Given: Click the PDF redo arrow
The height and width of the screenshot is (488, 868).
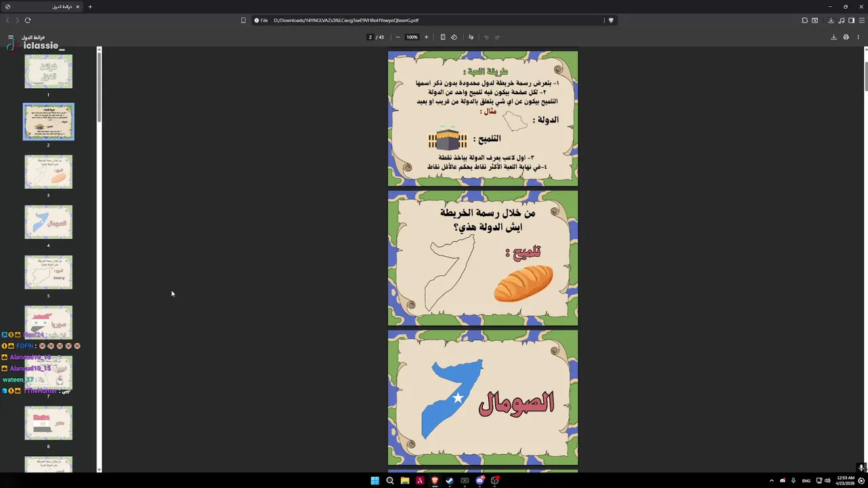Looking at the screenshot, I should [x=497, y=37].
